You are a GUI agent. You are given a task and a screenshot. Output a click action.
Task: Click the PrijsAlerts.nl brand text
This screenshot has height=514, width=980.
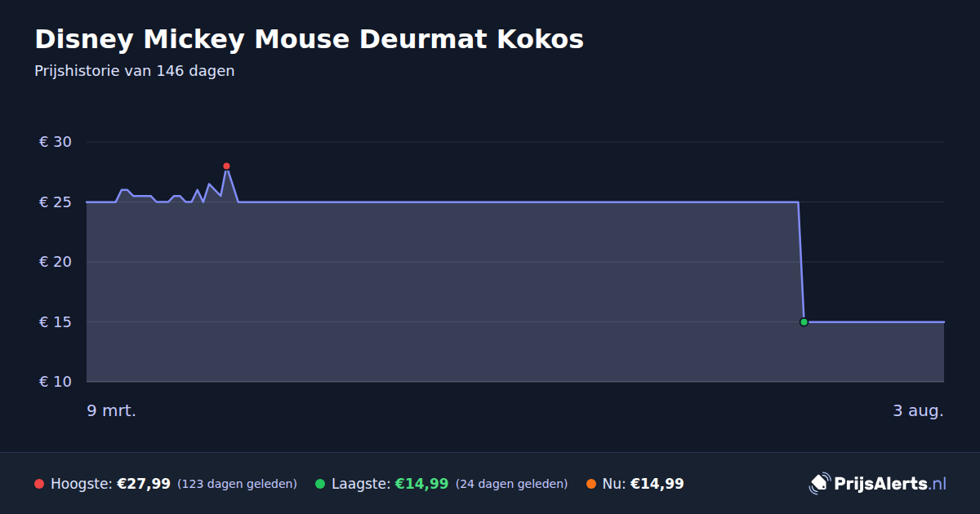click(x=890, y=484)
